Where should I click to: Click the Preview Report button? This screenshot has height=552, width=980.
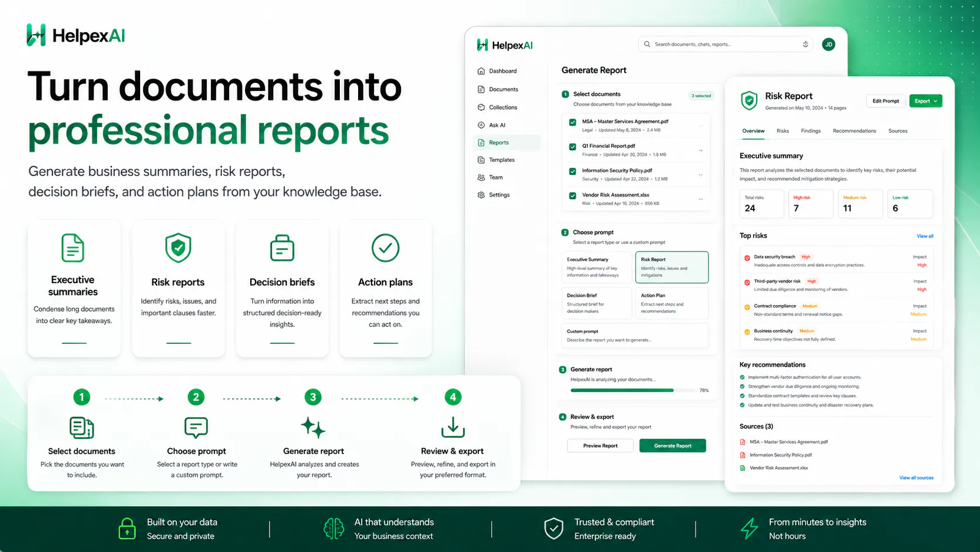pos(600,446)
